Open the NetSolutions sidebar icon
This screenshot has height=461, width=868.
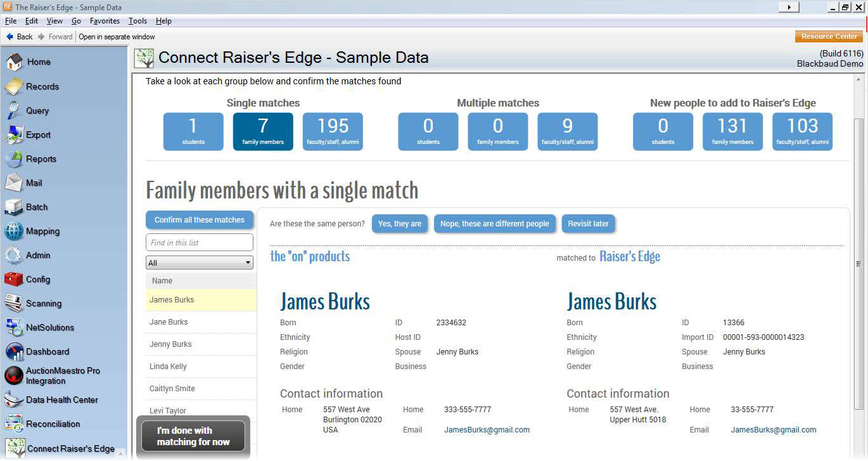[14, 327]
